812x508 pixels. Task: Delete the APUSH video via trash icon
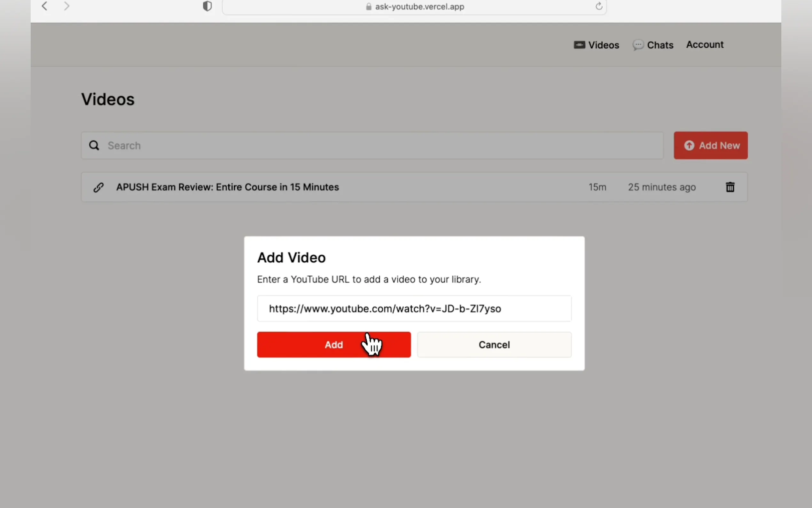coord(730,187)
